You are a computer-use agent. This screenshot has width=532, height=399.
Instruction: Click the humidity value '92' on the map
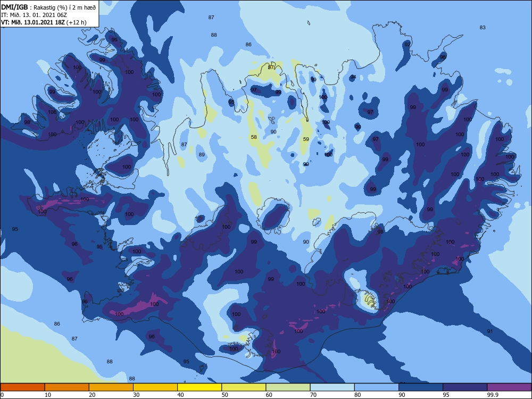[x=408, y=45]
